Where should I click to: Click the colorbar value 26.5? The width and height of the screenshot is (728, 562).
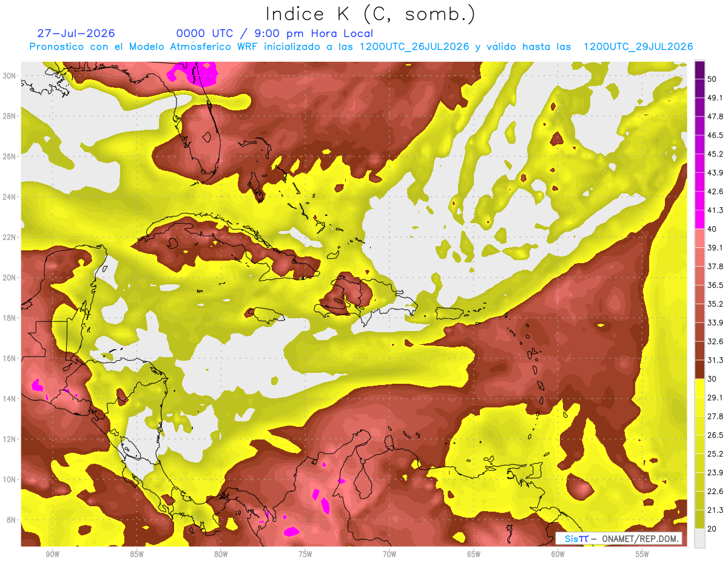715,435
